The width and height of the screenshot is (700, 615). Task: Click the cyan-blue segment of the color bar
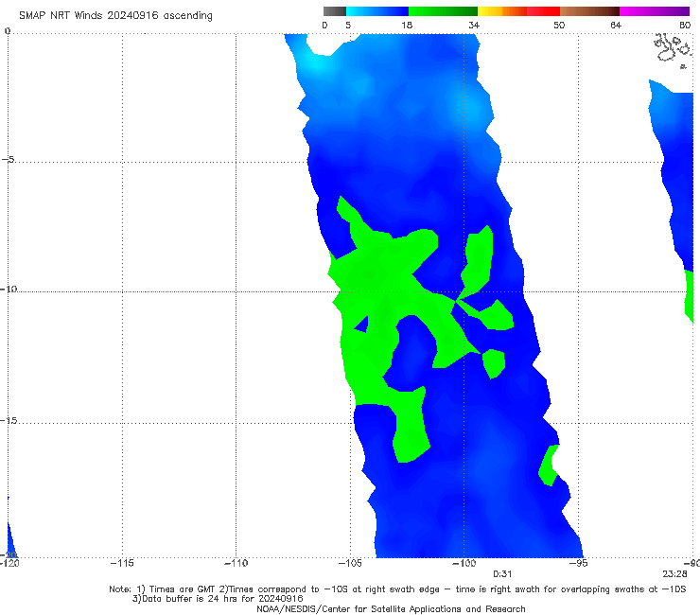377,11
